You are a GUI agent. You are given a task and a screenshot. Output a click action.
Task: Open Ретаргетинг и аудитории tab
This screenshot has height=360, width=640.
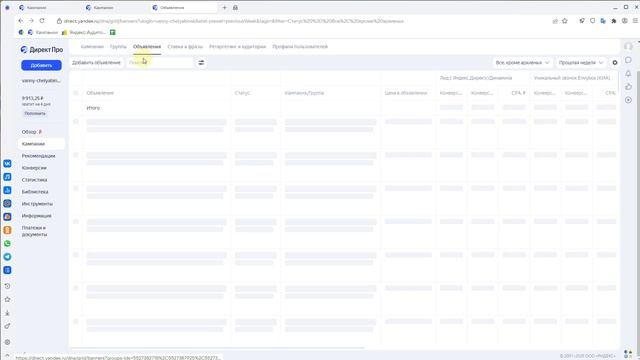238,47
